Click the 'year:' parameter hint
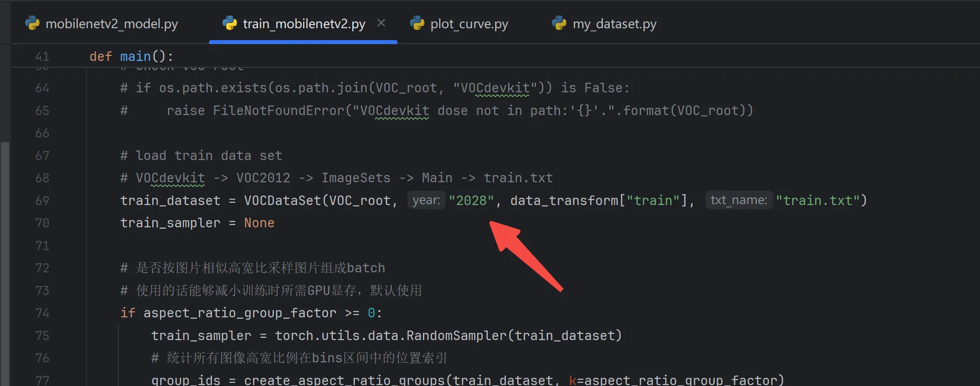This screenshot has height=386, width=980. point(426,201)
